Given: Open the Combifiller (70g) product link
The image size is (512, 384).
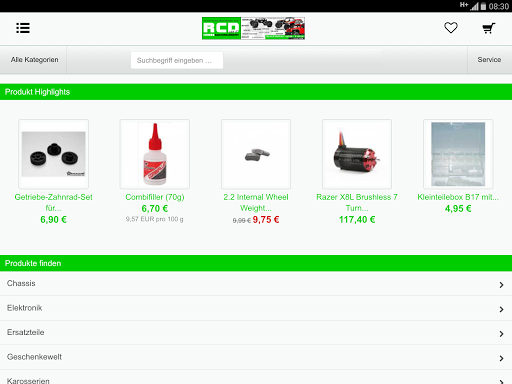Looking at the screenshot, I should click(x=155, y=197).
